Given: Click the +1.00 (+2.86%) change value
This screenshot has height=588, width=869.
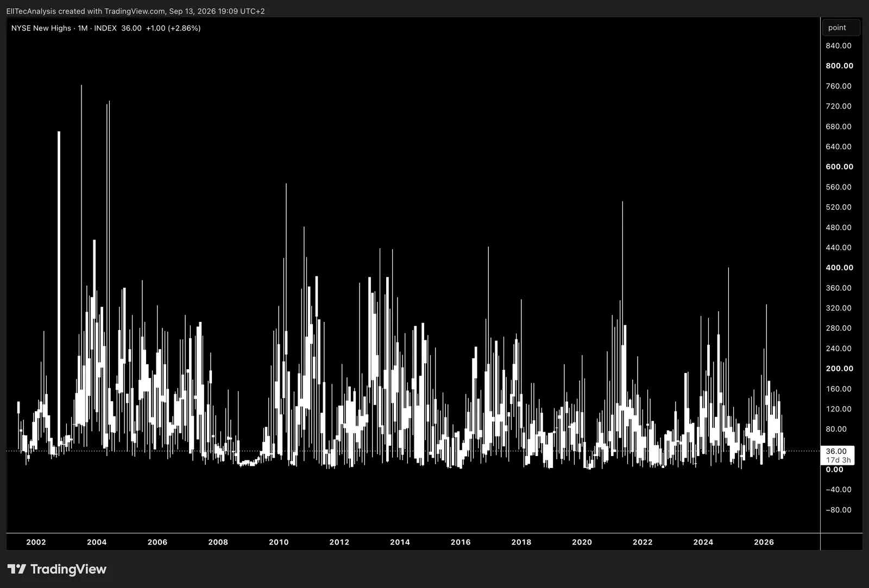Looking at the screenshot, I should coord(173,28).
